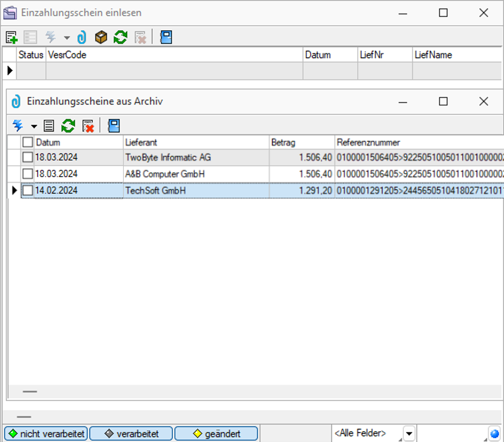Refresh the archive list using the green refresh icon
Viewport: 504px width, 442px height.
(69, 125)
